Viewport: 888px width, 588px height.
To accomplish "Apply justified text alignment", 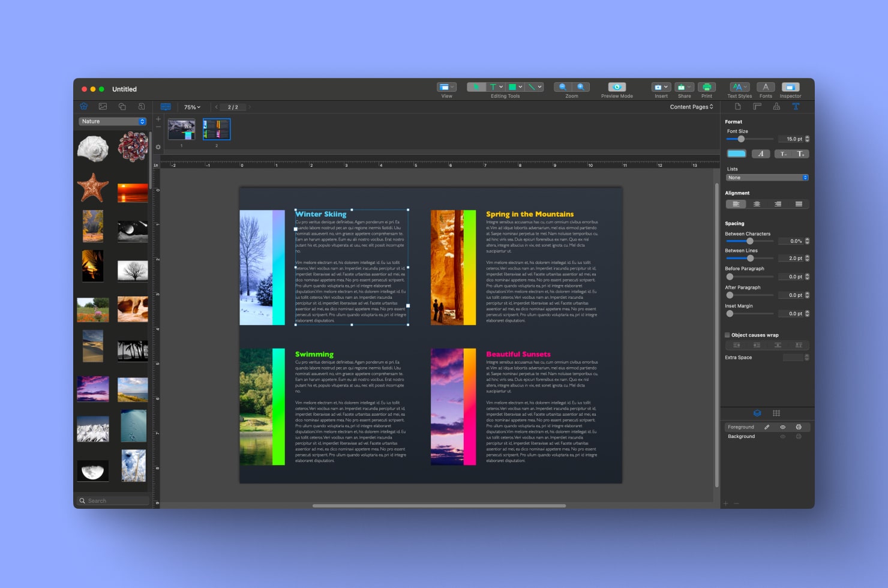I will 799,204.
